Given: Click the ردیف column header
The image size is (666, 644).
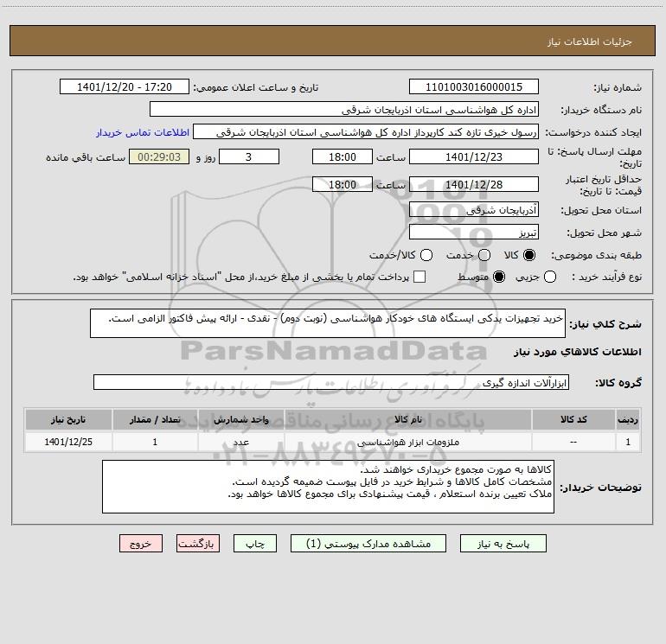Looking at the screenshot, I should coord(628,419).
